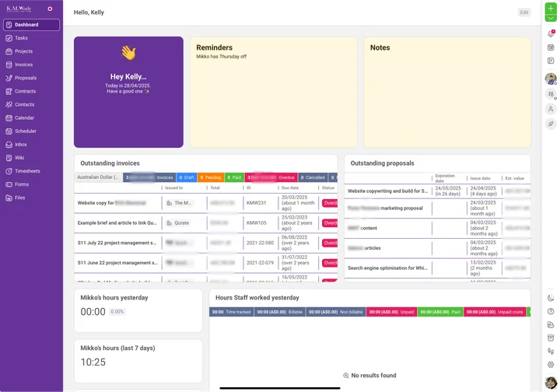Click the Timesheets clock icon
Viewport: 560px width, 392px height.
9,171
